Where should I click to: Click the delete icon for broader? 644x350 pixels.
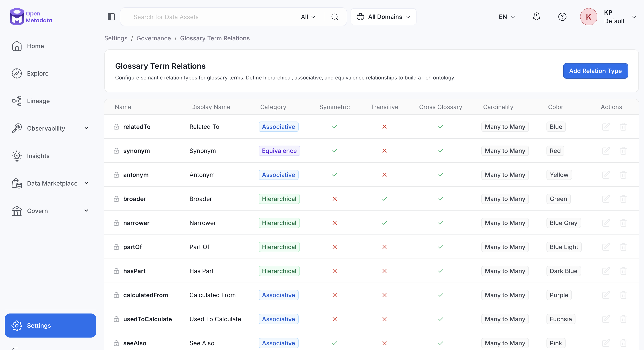pos(623,199)
